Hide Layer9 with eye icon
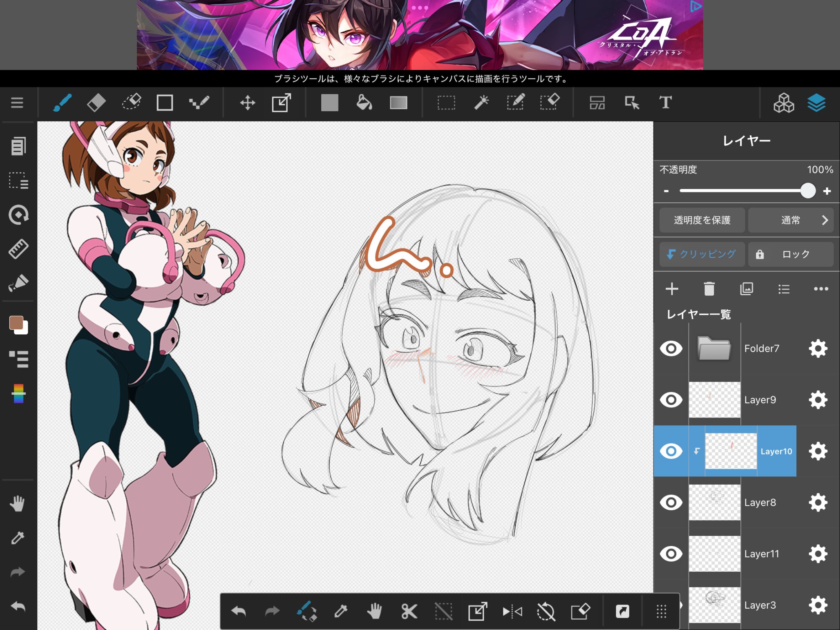Screen dimensions: 840x630 671,400
